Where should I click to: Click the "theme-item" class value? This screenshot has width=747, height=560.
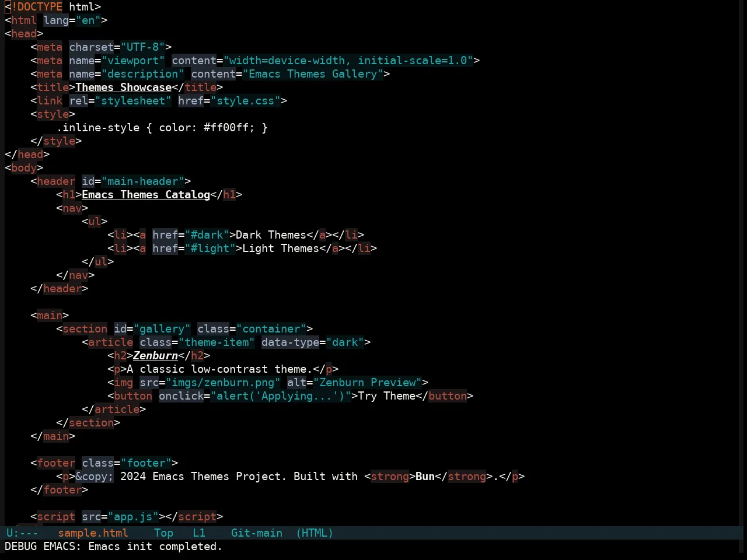point(217,342)
